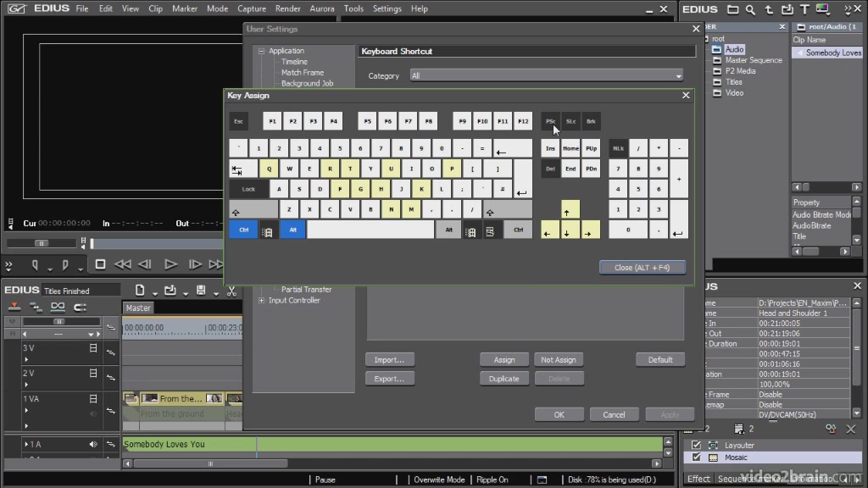Image resolution: width=868 pixels, height=488 pixels.
Task: Click the sync-lock mode icon beside the overwrite icon
Action: [x=36, y=307]
